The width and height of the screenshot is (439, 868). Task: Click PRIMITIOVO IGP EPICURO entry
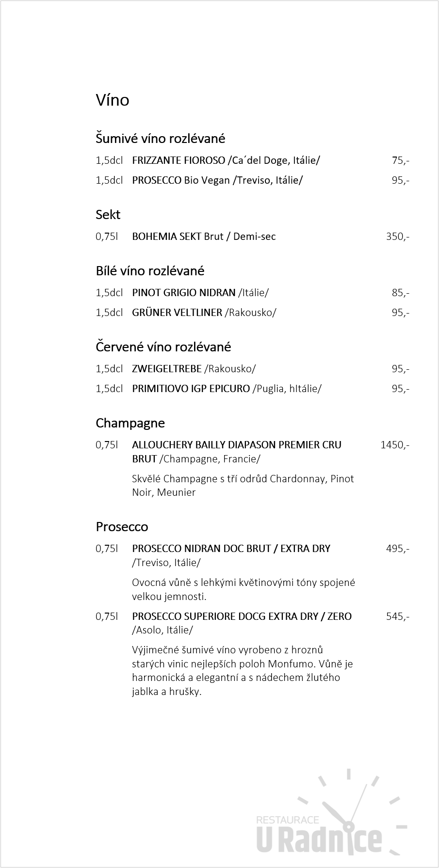(191, 389)
